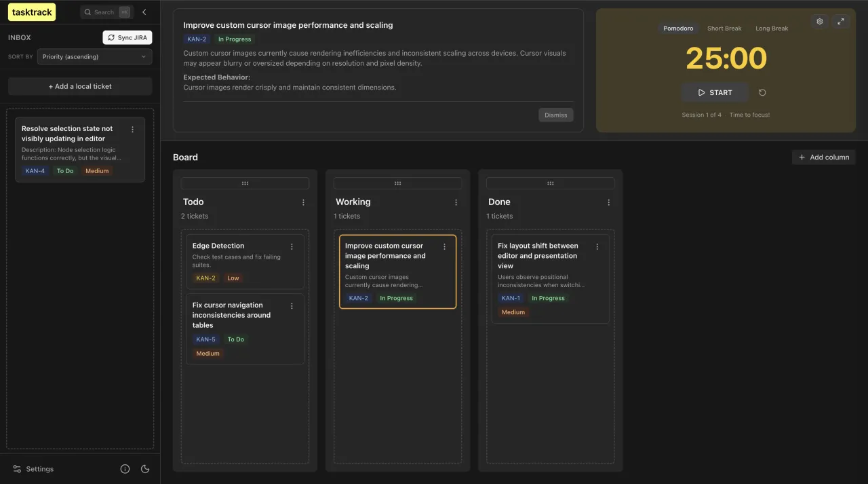The height and width of the screenshot is (484, 868).
Task: Open Edge Detection card options menu
Action: (292, 246)
